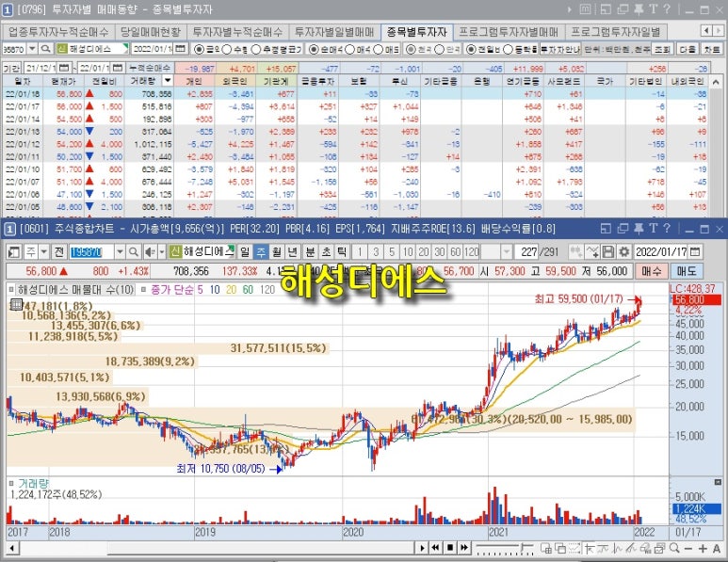Select the 순매수 radio button
This screenshot has height=562, width=728.
tap(316, 48)
